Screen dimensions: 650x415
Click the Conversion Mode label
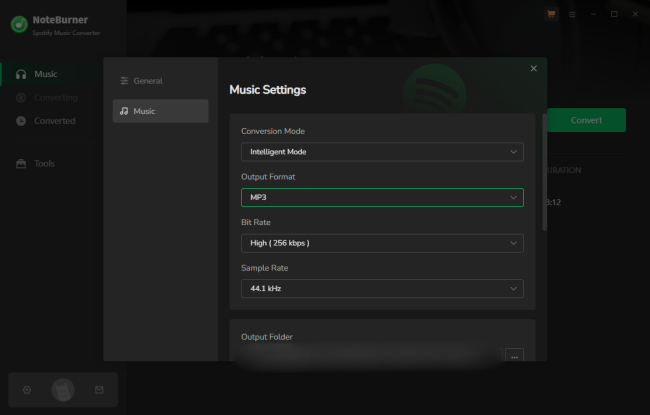(x=273, y=131)
